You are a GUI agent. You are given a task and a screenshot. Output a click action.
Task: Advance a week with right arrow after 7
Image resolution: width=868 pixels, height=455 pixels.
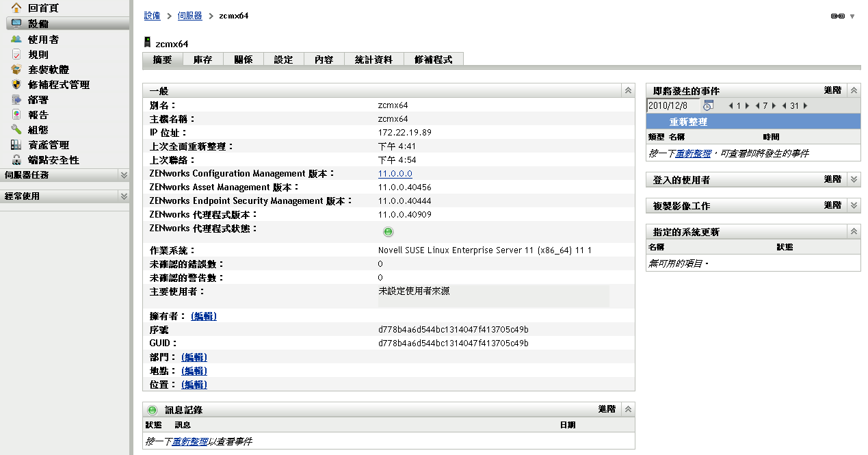click(774, 106)
